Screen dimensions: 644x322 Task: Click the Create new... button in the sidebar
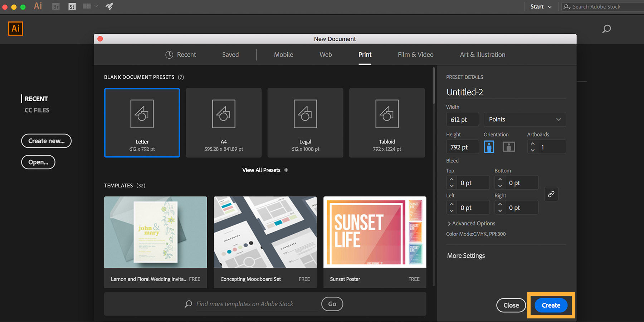pyautogui.click(x=46, y=141)
